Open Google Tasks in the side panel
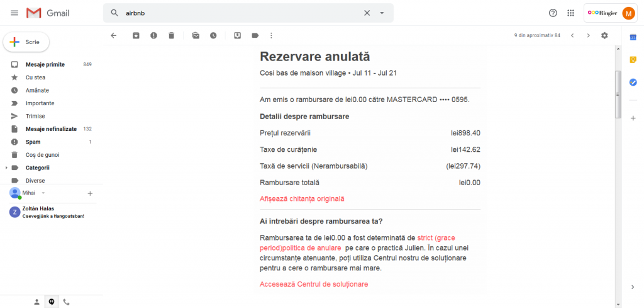 coord(633,83)
